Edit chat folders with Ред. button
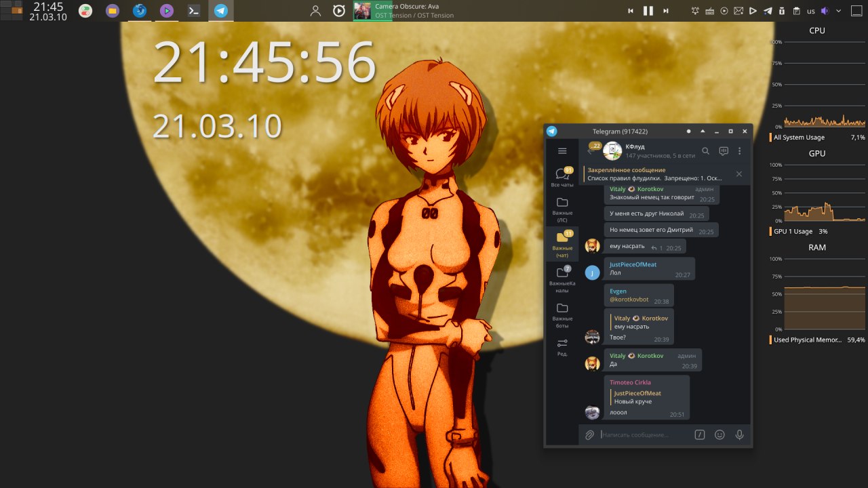The height and width of the screenshot is (488, 868). [562, 347]
